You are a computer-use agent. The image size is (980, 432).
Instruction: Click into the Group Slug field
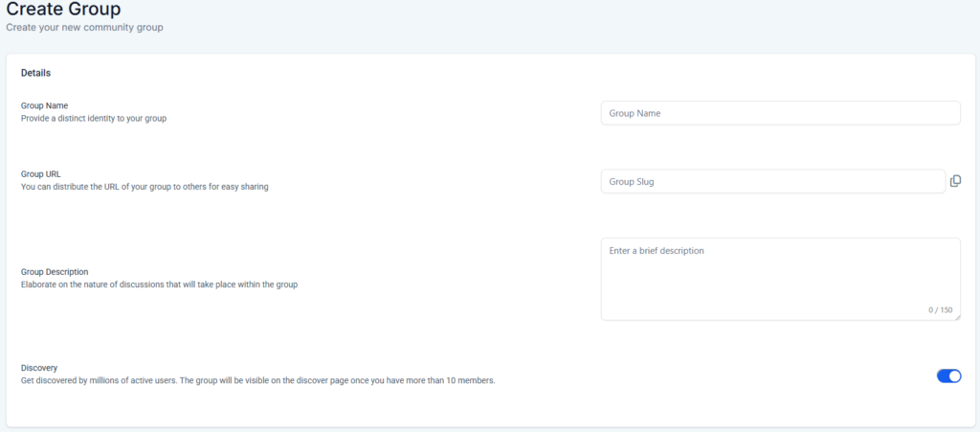773,181
